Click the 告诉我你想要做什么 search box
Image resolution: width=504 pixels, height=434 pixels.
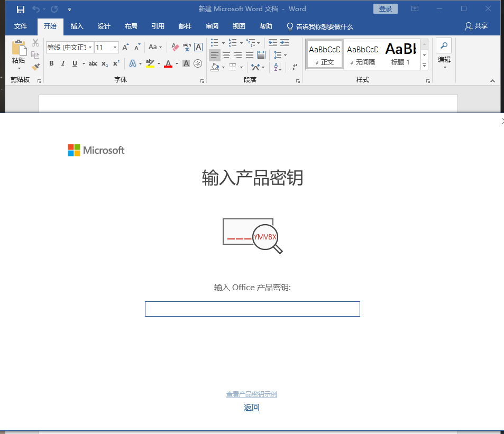(x=320, y=26)
